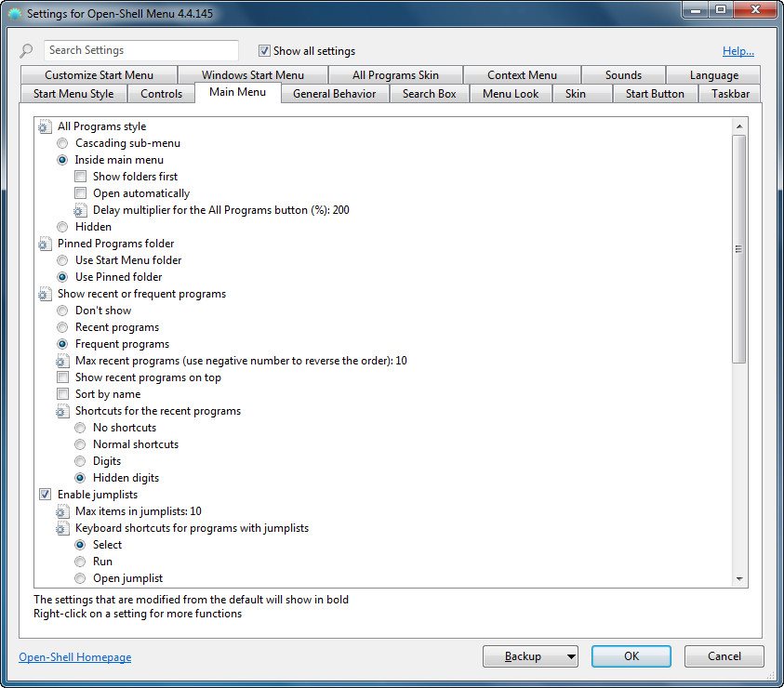This screenshot has width=784, height=688.
Task: Click the icon next to Max items in jumplists
Action: (x=62, y=511)
